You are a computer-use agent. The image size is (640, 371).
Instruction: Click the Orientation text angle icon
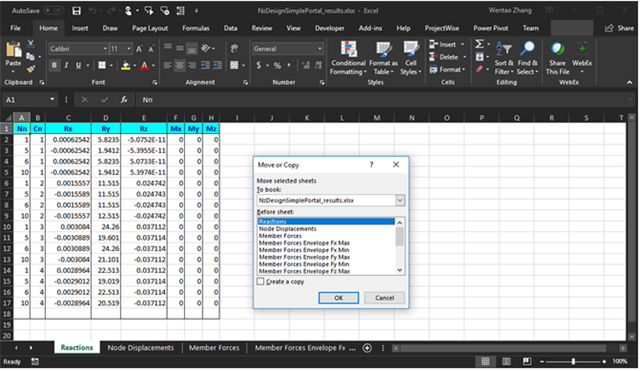coord(206,48)
